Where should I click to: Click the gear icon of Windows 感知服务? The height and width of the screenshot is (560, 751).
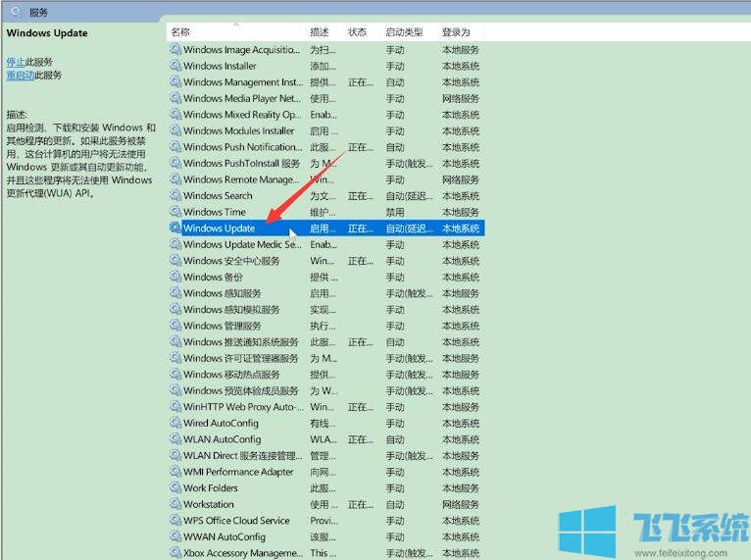(175, 293)
